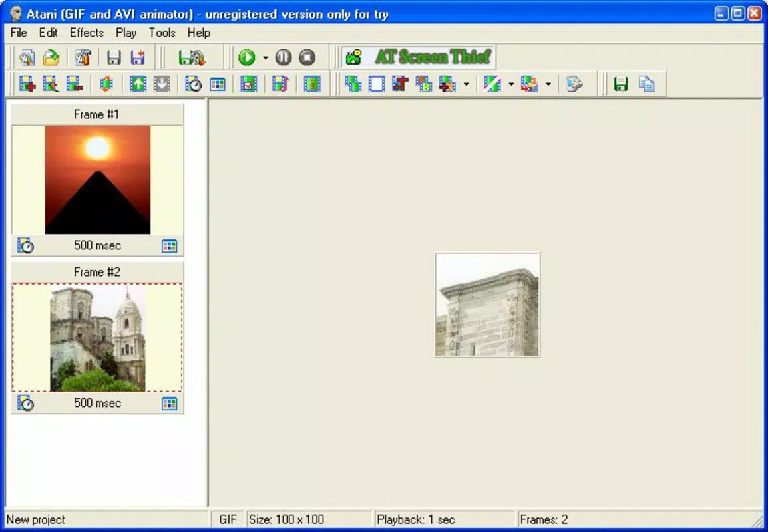Open the Edit menu
This screenshot has width=768, height=532.
click(x=49, y=33)
